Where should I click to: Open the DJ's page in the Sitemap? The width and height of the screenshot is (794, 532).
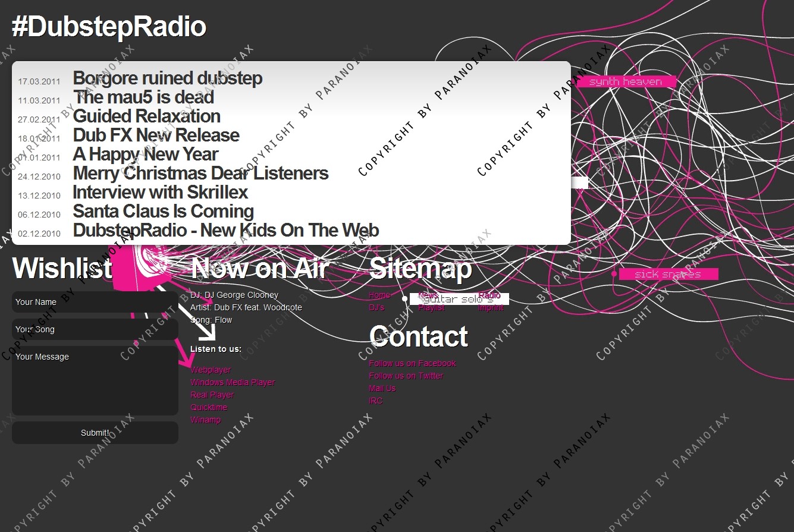click(x=376, y=308)
